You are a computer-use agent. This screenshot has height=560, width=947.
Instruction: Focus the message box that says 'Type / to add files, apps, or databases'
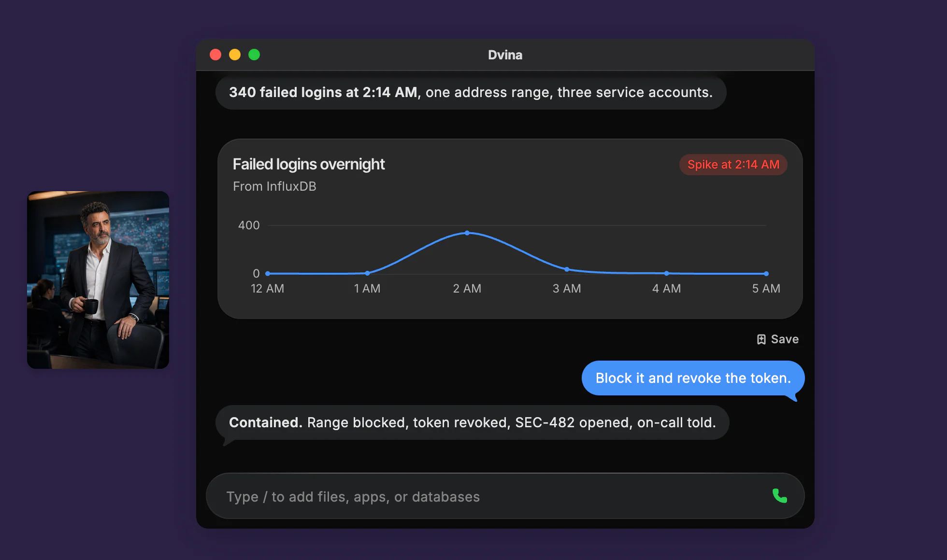tap(505, 496)
